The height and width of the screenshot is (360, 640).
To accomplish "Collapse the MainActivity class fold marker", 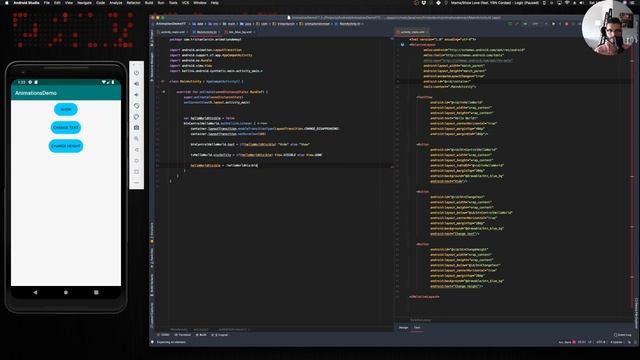I will 162,82.
